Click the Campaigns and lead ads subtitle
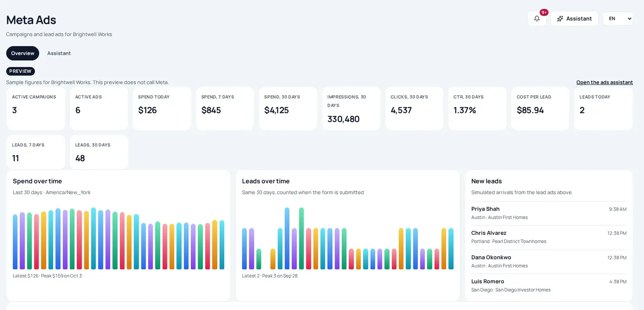This screenshot has height=310, width=644. coord(59,35)
